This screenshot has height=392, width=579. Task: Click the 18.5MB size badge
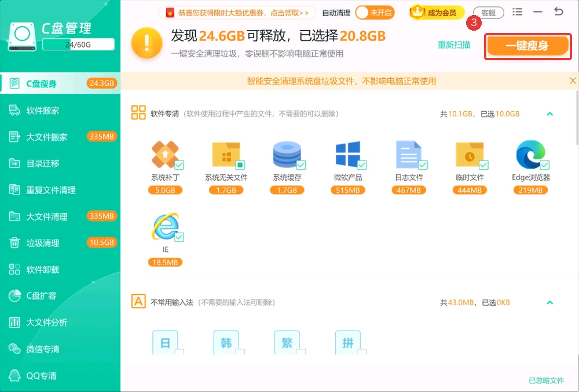[x=165, y=262]
